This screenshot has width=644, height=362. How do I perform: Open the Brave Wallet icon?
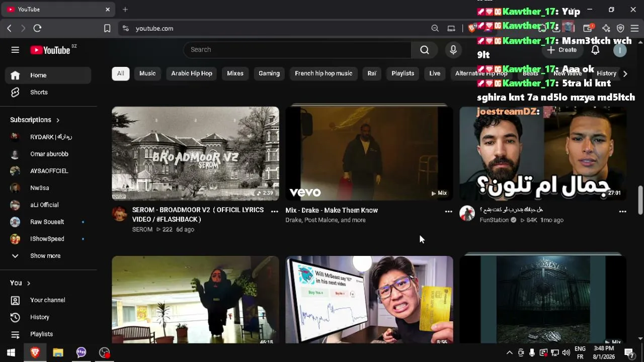coord(587,29)
